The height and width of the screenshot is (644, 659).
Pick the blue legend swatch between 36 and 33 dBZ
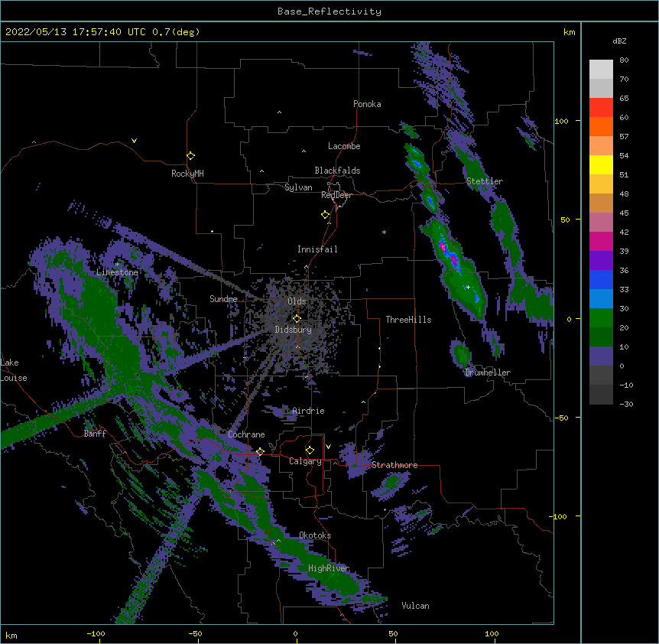click(x=601, y=279)
